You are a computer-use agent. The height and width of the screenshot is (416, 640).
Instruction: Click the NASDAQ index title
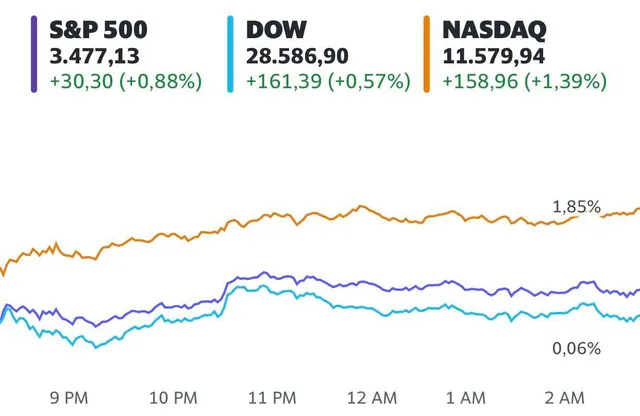click(x=494, y=30)
